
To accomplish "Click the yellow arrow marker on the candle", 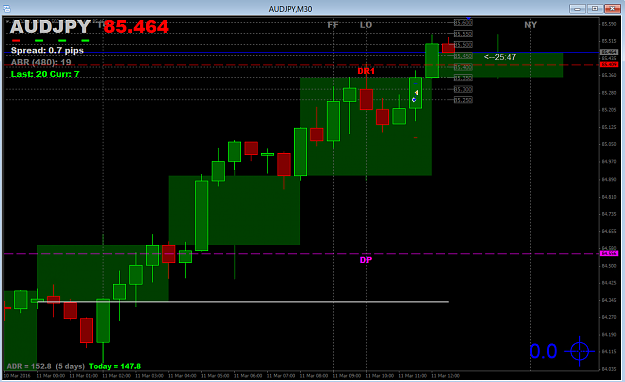I will [416, 93].
